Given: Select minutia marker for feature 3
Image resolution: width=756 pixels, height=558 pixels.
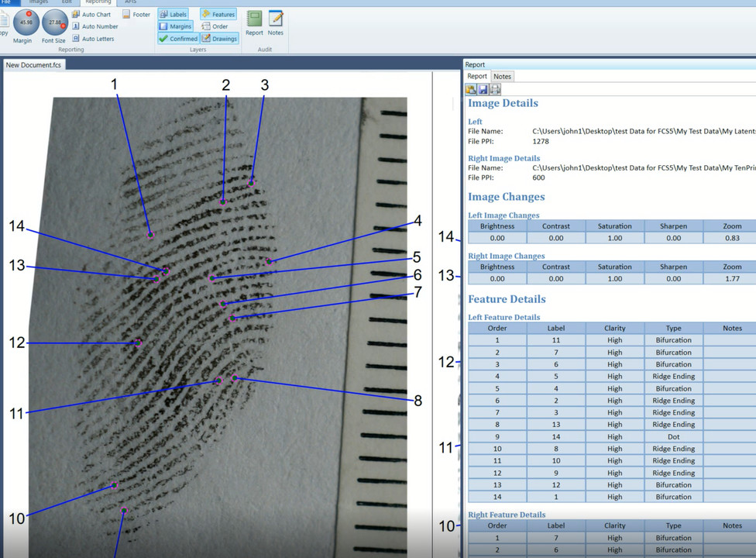Looking at the screenshot, I should pyautogui.click(x=251, y=183).
